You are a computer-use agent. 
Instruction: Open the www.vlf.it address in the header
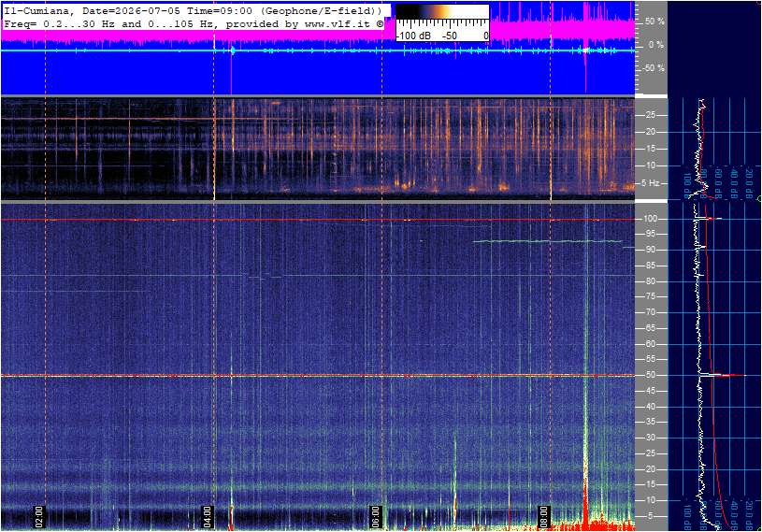(x=337, y=23)
